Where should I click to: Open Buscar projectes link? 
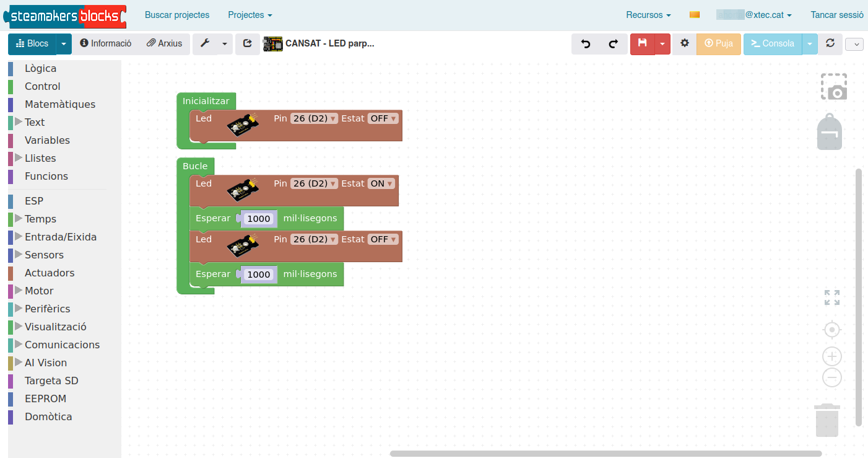tap(177, 15)
